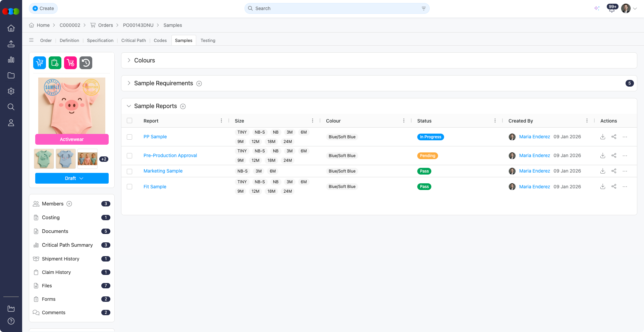Download the PP Sample report
644x332 pixels.
click(x=602, y=137)
